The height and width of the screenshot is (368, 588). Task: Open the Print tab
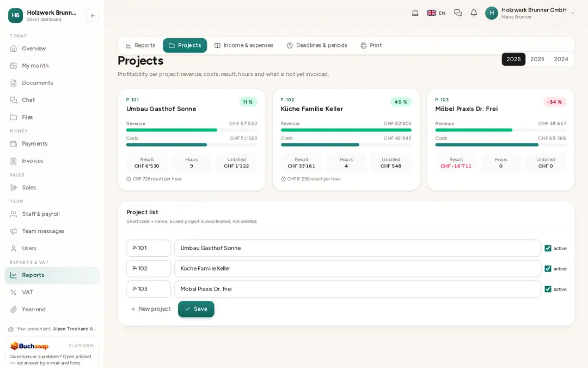tap(371, 45)
